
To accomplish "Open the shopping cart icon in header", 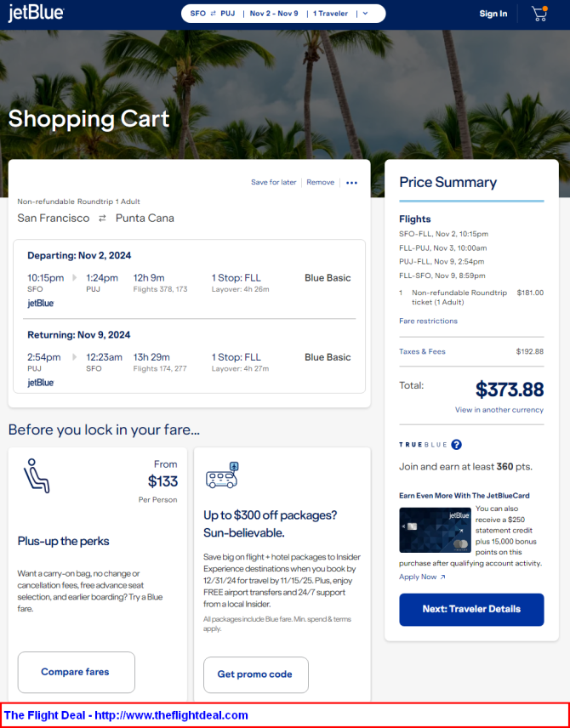I will [x=539, y=14].
